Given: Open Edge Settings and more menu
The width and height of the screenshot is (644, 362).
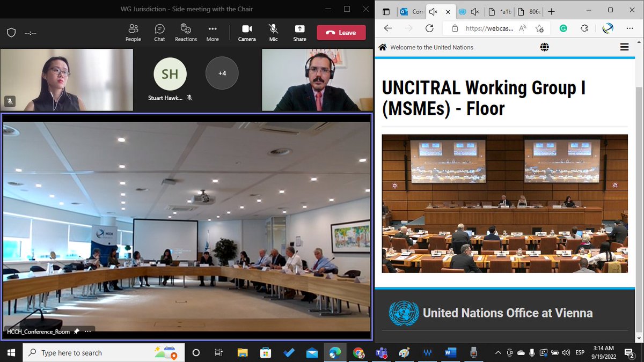Looking at the screenshot, I should coord(628,28).
